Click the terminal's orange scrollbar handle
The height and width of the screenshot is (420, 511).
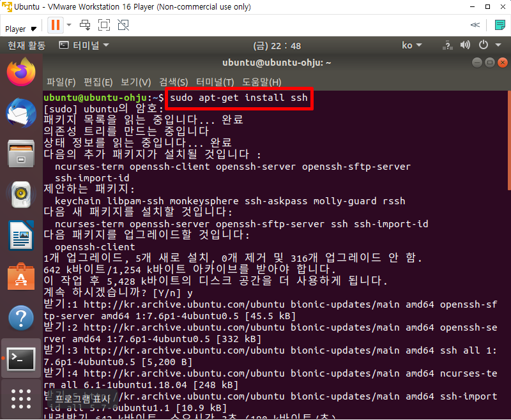tap(509, 140)
